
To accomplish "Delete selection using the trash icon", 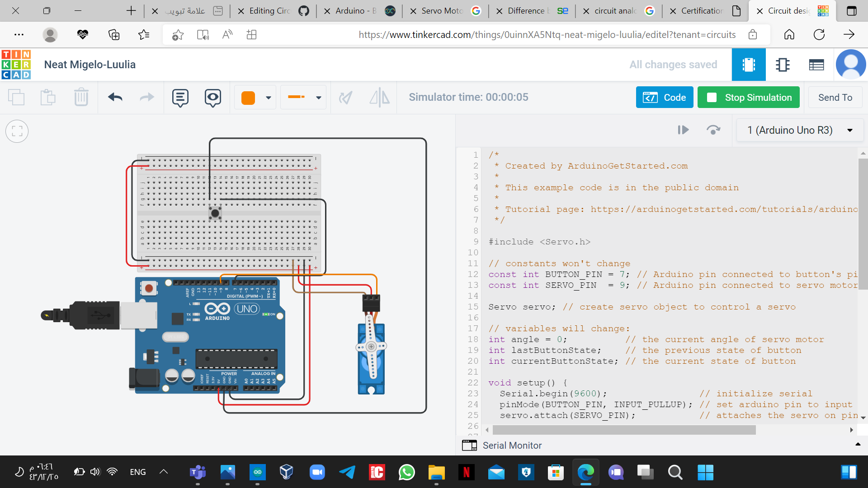I will coord(81,97).
